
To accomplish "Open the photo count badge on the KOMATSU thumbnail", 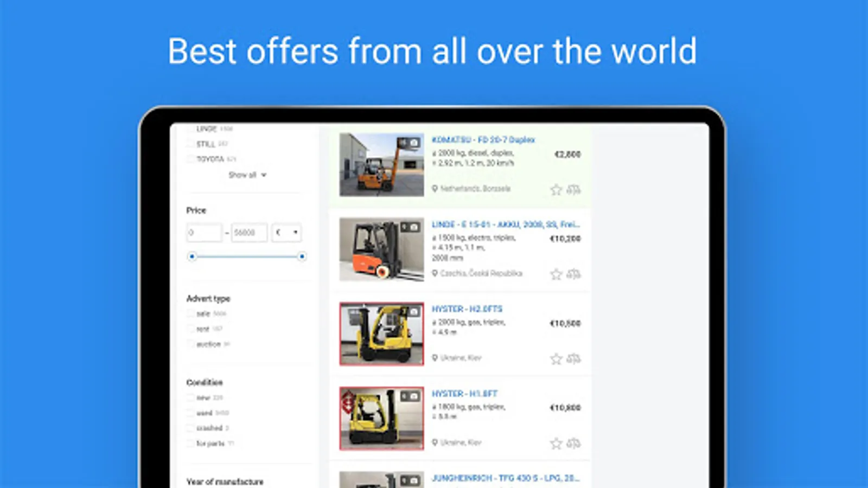I will click(410, 143).
